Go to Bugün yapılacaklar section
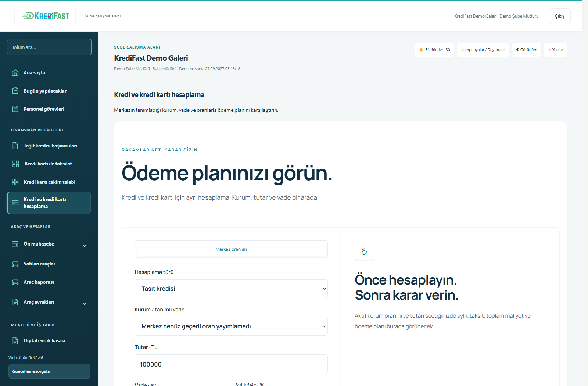The height and width of the screenshot is (386, 588). coord(49,91)
